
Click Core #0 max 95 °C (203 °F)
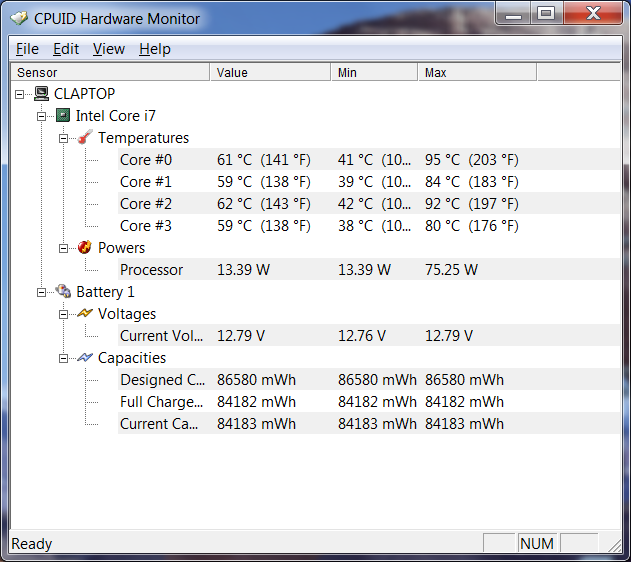pos(472,160)
